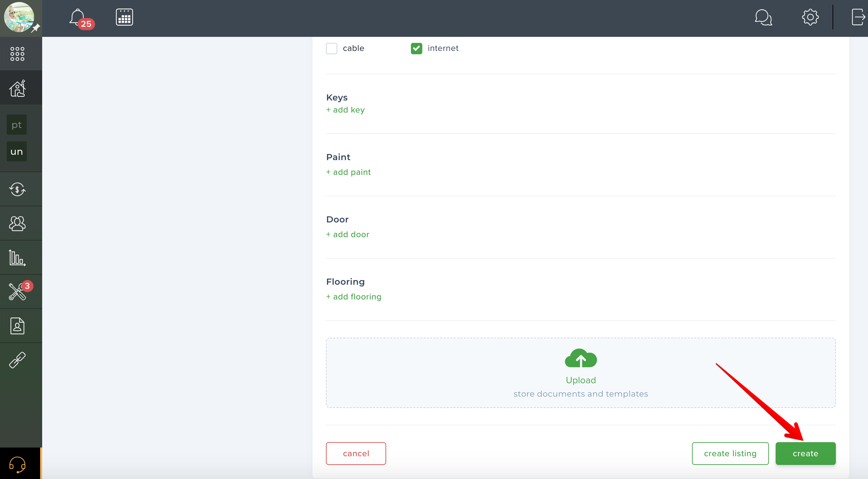
Task: Click the logout icon
Action: coord(859,17)
